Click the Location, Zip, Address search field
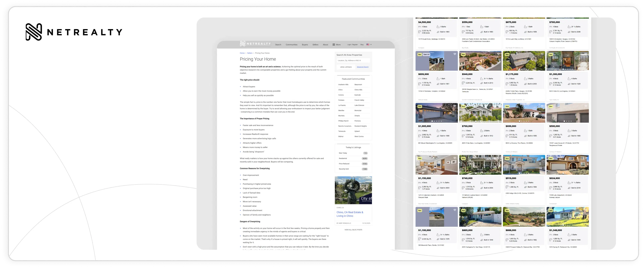The height and width of the screenshot is (268, 644). (x=353, y=61)
